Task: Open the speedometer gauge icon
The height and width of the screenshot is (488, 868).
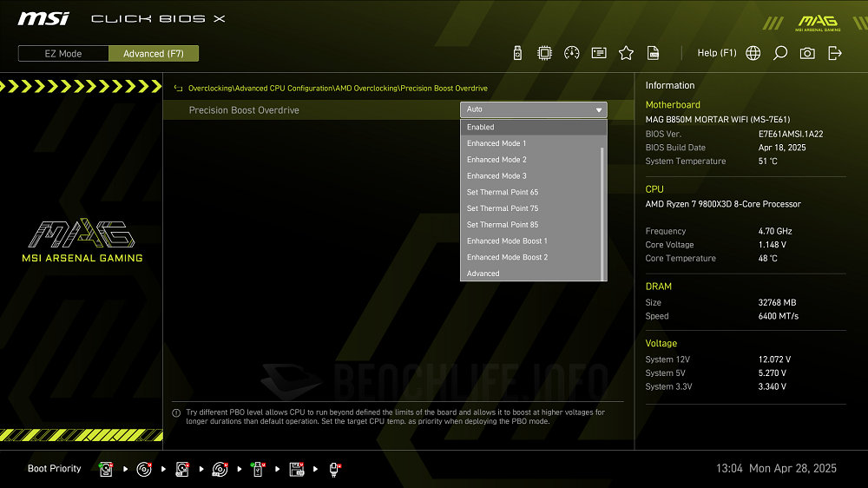Action: point(572,53)
